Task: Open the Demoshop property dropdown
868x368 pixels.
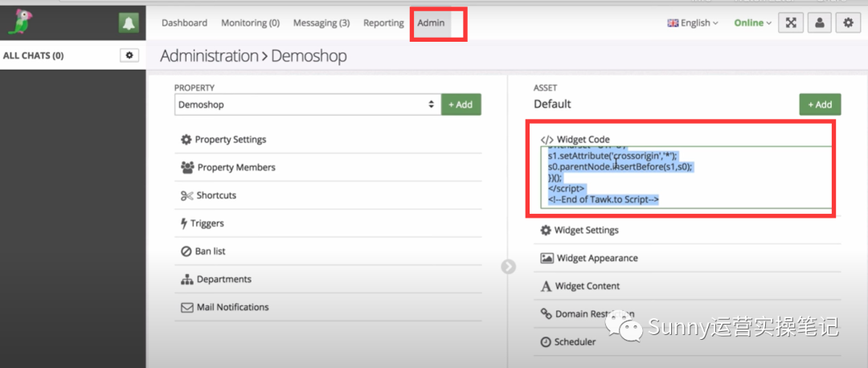Action: pos(308,104)
